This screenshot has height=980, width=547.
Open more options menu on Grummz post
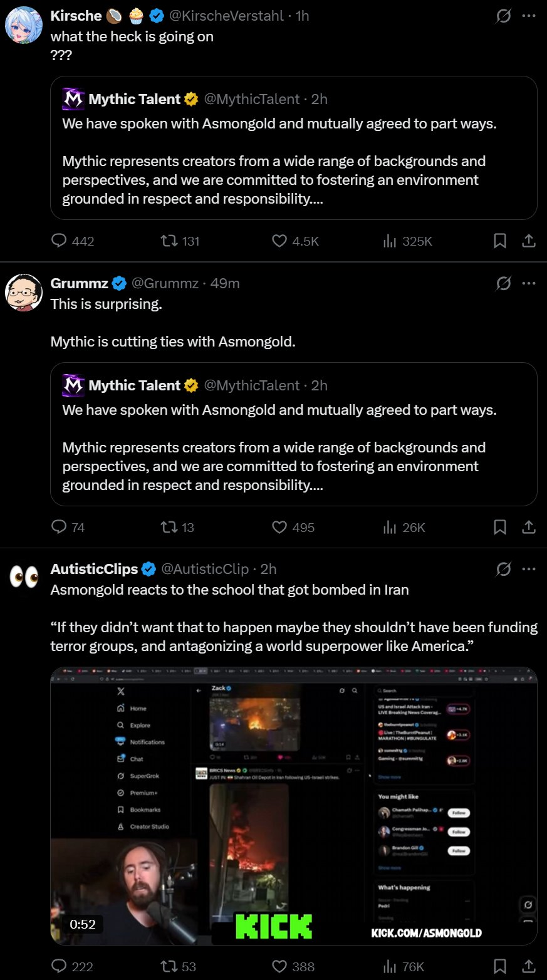click(529, 283)
